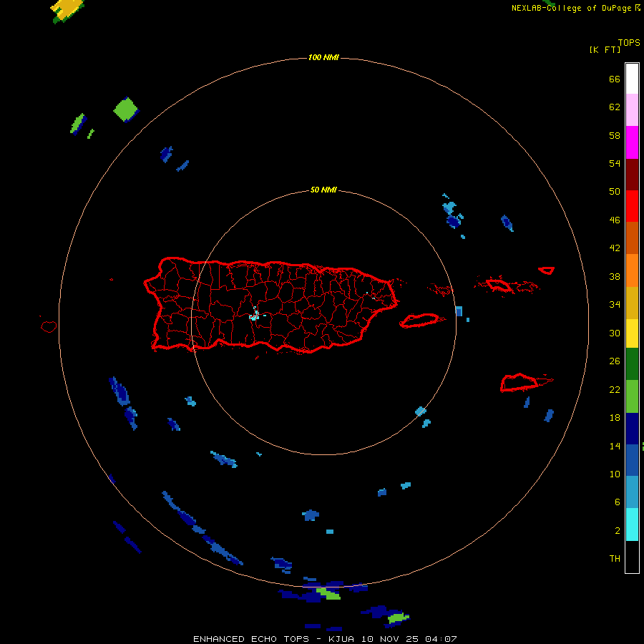Pick the light green 22 kft swatch

[x=632, y=396]
